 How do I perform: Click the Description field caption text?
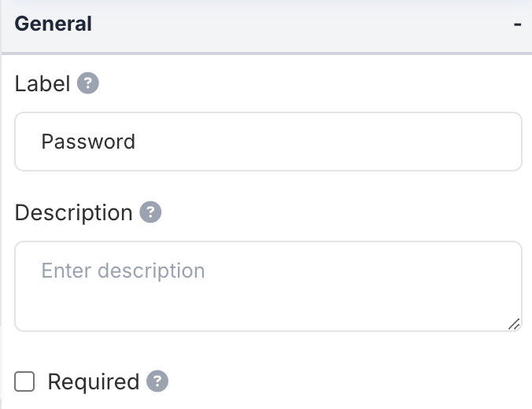(73, 212)
